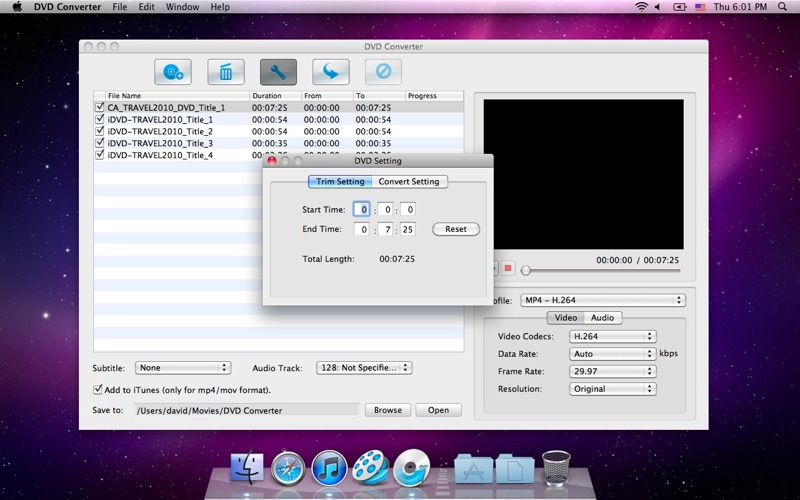This screenshot has width=800, height=500.
Task: Switch to the Audio tab
Action: click(x=603, y=317)
